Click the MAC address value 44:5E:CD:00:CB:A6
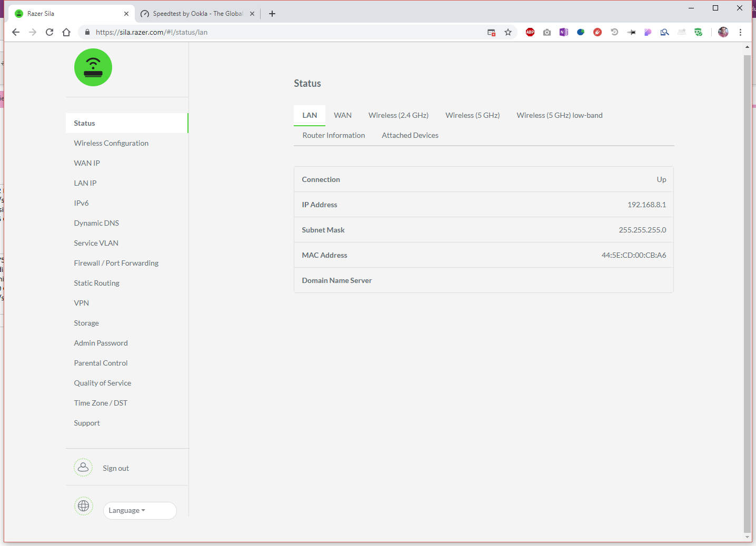 click(634, 255)
